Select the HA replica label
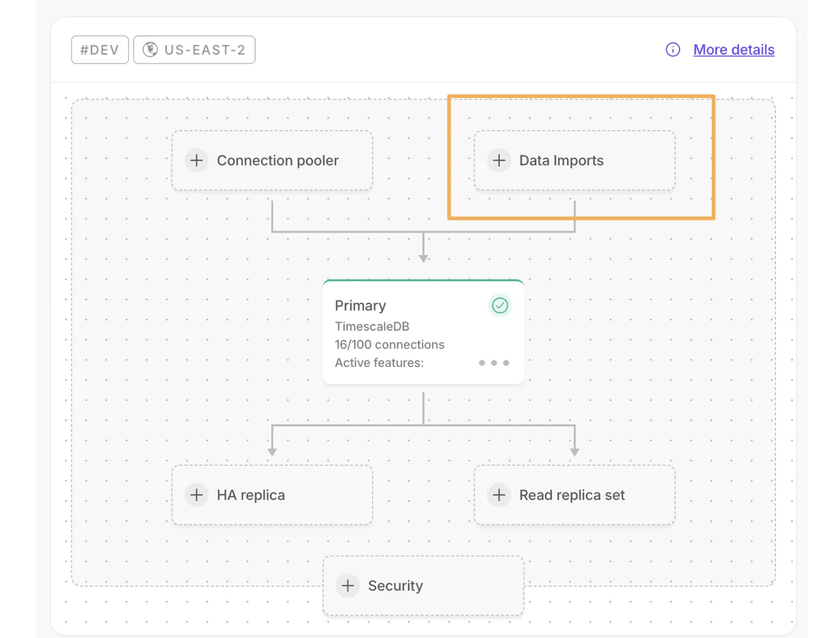This screenshot has width=840, height=638. pyautogui.click(x=251, y=495)
